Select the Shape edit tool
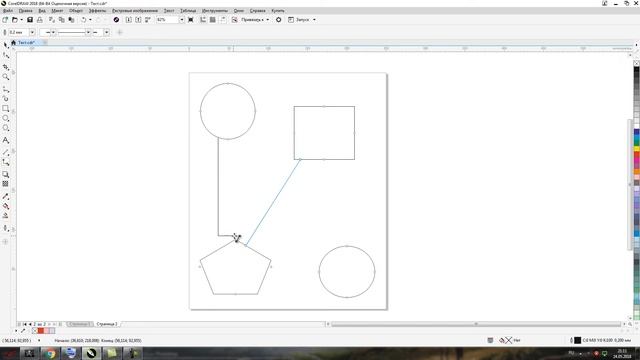Viewport: 640px width, 360px height. [x=6, y=56]
